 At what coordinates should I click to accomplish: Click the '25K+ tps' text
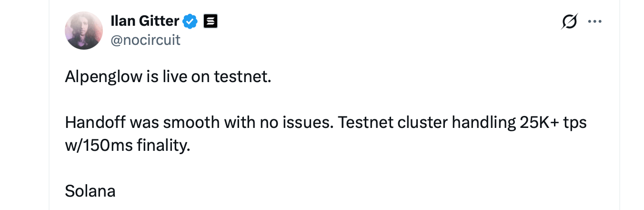(552, 123)
